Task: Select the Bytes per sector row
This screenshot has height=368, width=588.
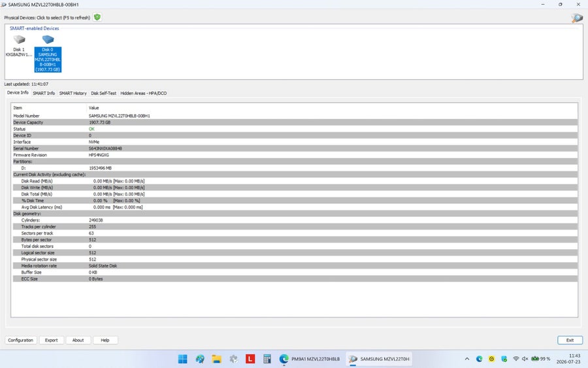Action: click(295, 240)
